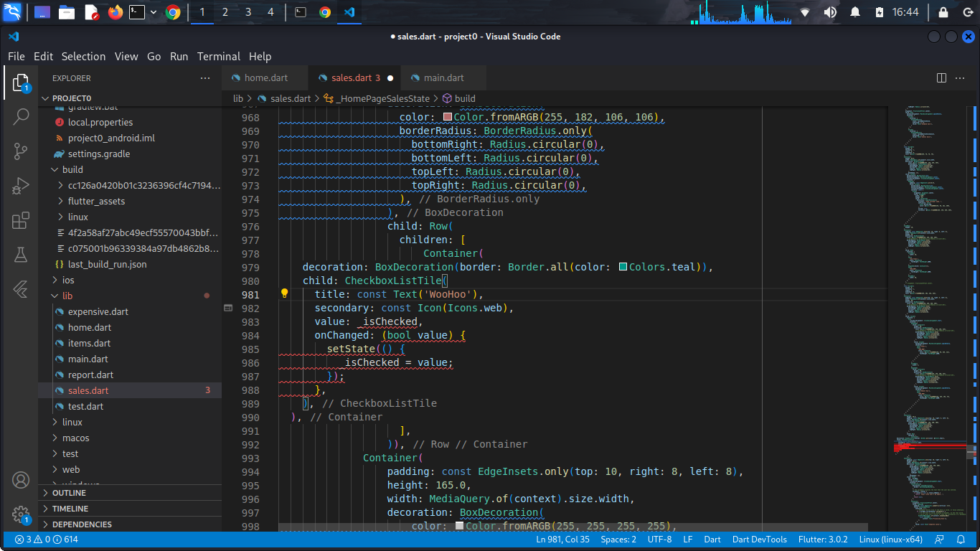This screenshot has height=551, width=980.
Task: Open the File menu
Action: tap(17, 57)
